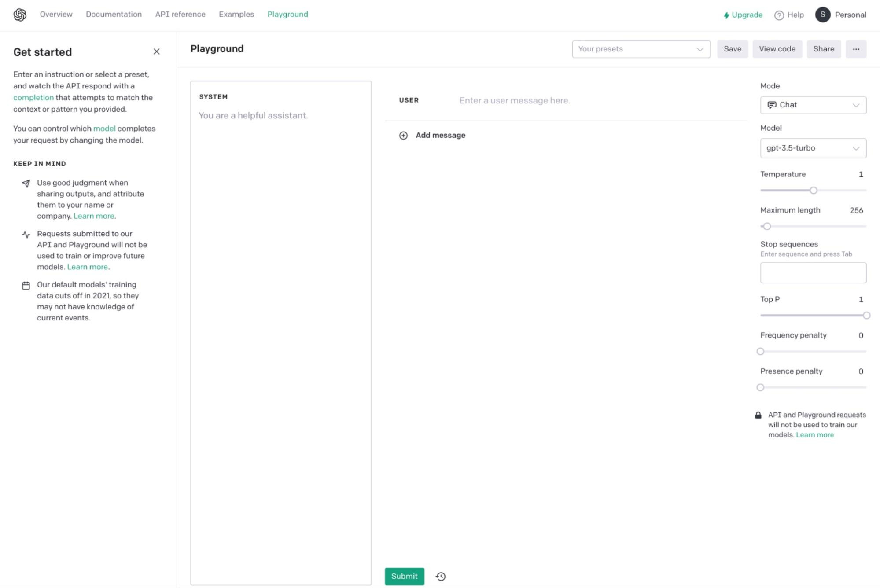This screenshot has width=880, height=588.
Task: Click the Top P value 1
Action: tap(861, 300)
